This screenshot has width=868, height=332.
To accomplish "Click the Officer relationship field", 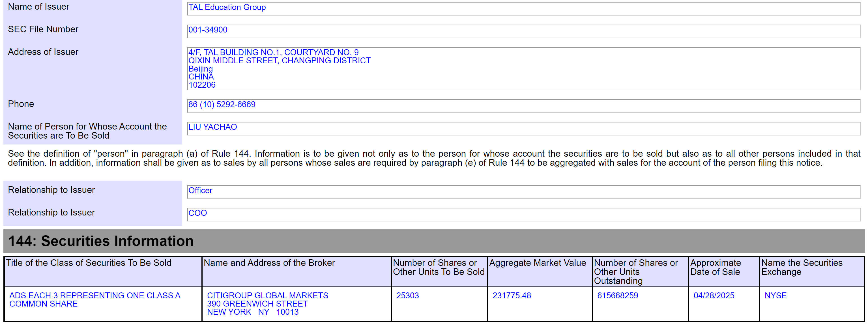I will point(523,191).
